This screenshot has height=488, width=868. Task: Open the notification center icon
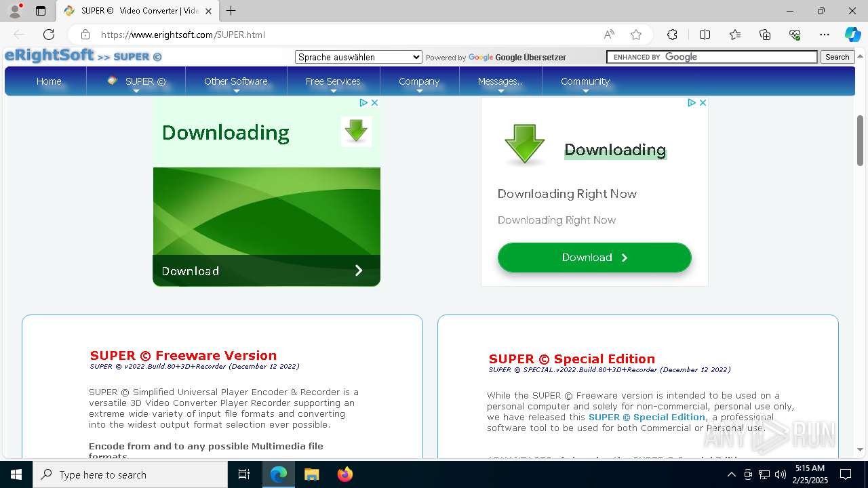pos(846,474)
